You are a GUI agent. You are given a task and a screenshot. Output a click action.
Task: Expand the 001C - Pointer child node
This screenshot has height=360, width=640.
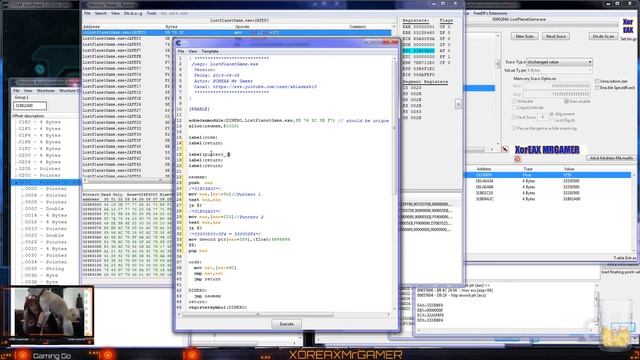pyautogui.click(x=23, y=229)
